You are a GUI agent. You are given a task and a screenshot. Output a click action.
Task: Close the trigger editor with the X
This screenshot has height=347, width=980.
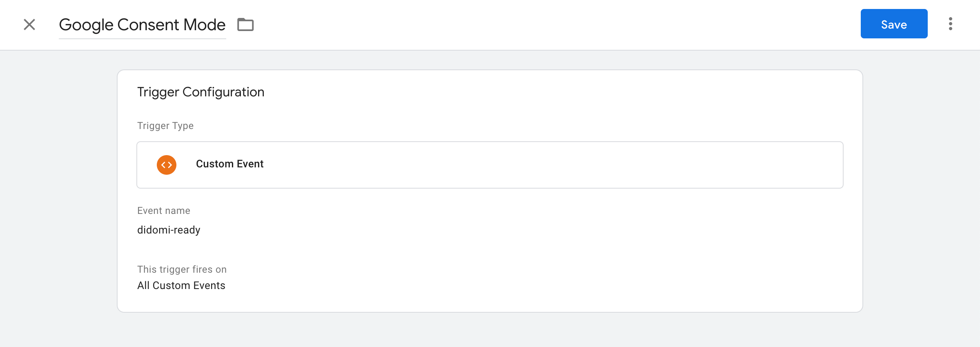(x=29, y=24)
